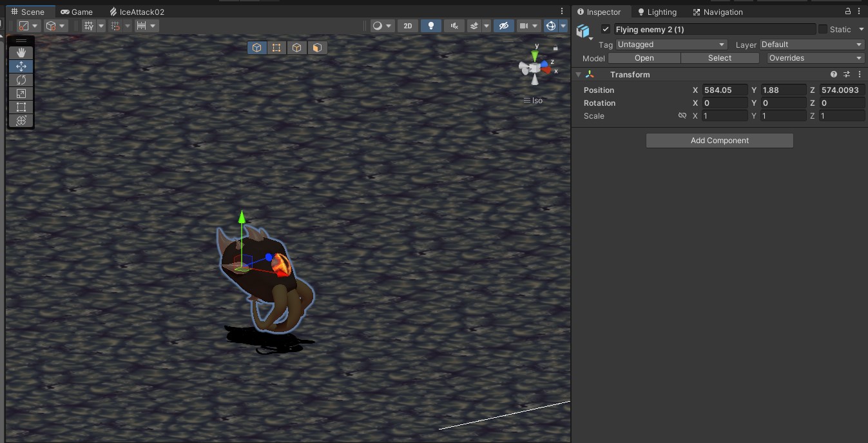Select the Rect Transform tool

[x=21, y=107]
